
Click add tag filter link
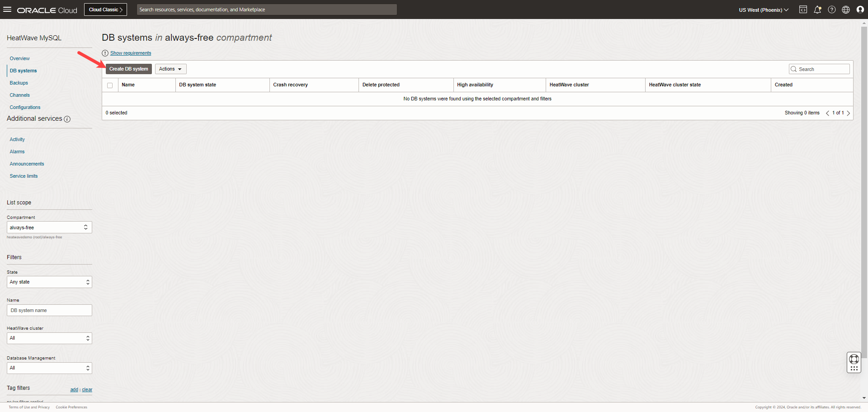(x=74, y=390)
